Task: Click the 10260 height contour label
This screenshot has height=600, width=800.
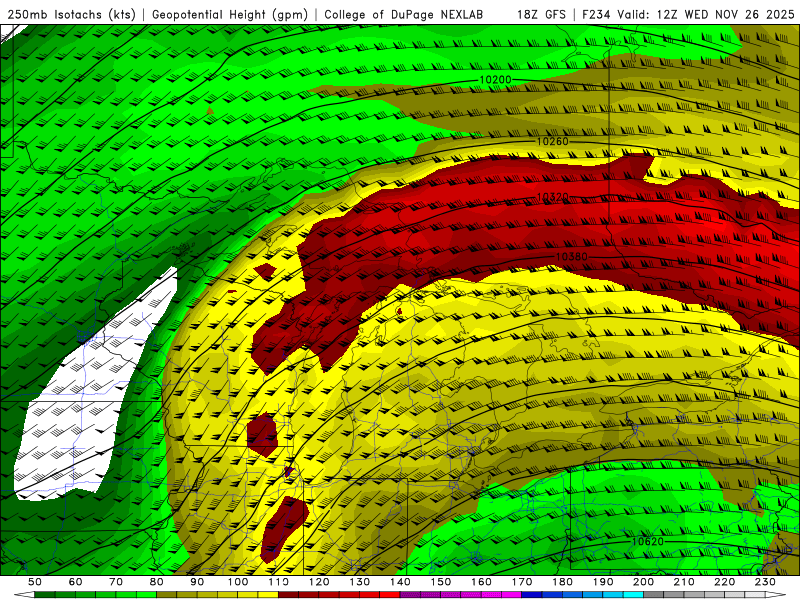Action: point(553,141)
